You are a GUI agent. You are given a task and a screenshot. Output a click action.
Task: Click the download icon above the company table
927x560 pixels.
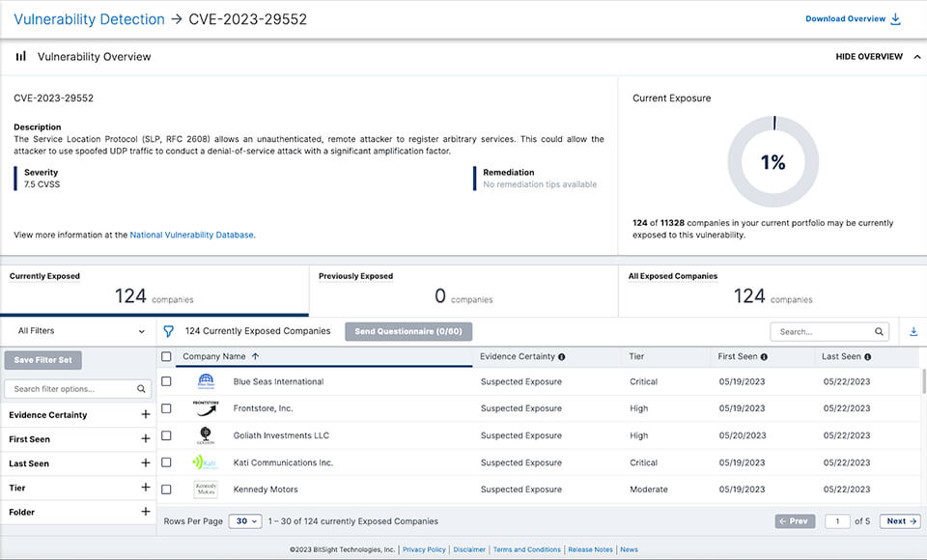pyautogui.click(x=913, y=330)
